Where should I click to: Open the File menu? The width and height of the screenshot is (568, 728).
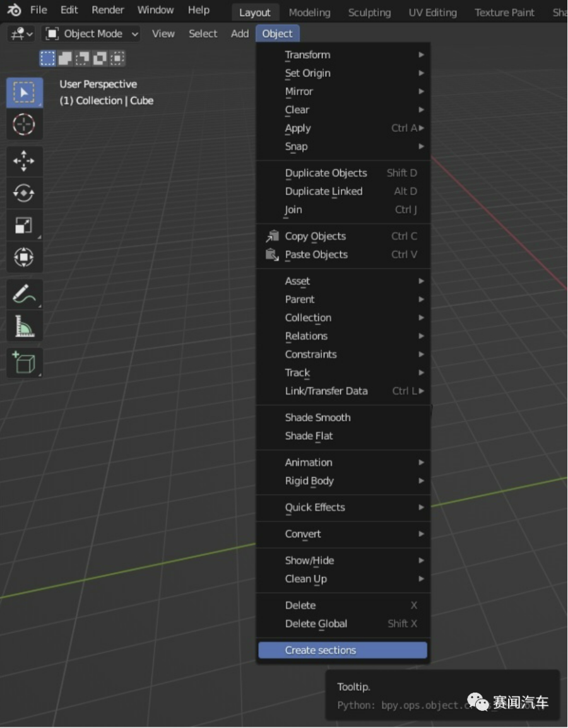tap(38, 10)
